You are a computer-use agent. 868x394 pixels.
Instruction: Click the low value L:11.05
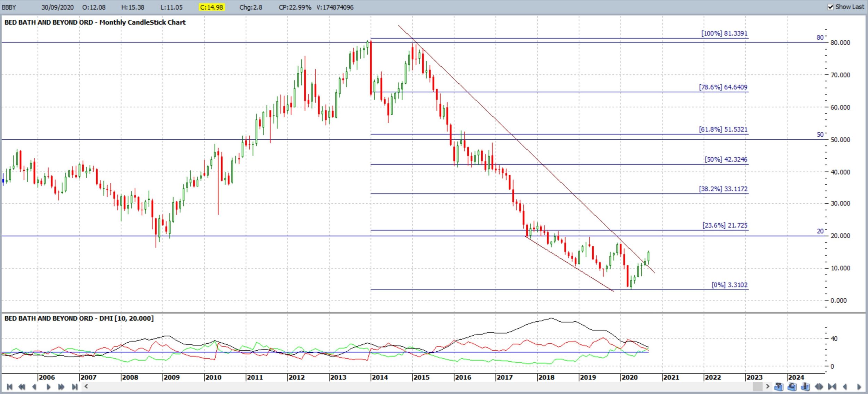(172, 7)
